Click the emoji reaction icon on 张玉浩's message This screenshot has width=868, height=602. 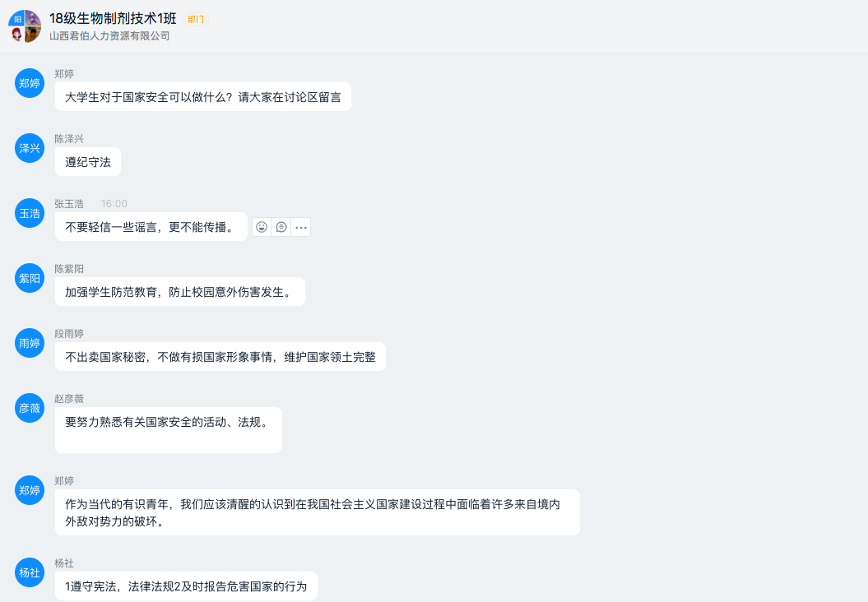point(262,227)
